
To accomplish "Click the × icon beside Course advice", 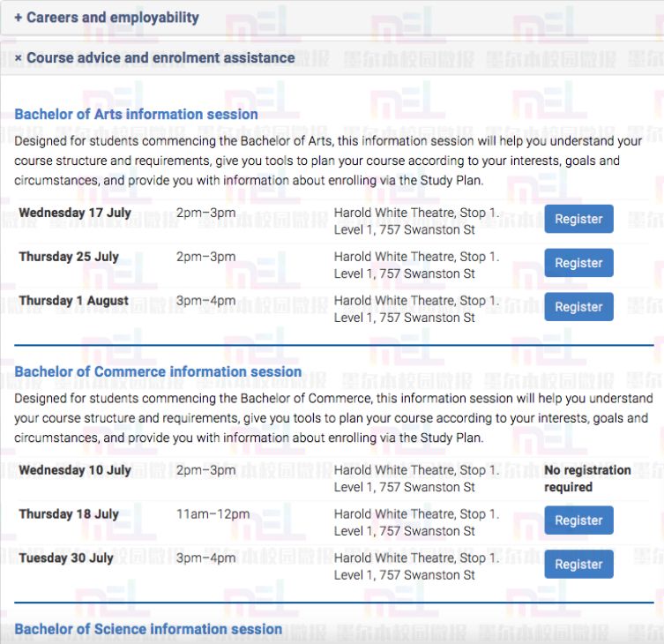I will 19,57.
